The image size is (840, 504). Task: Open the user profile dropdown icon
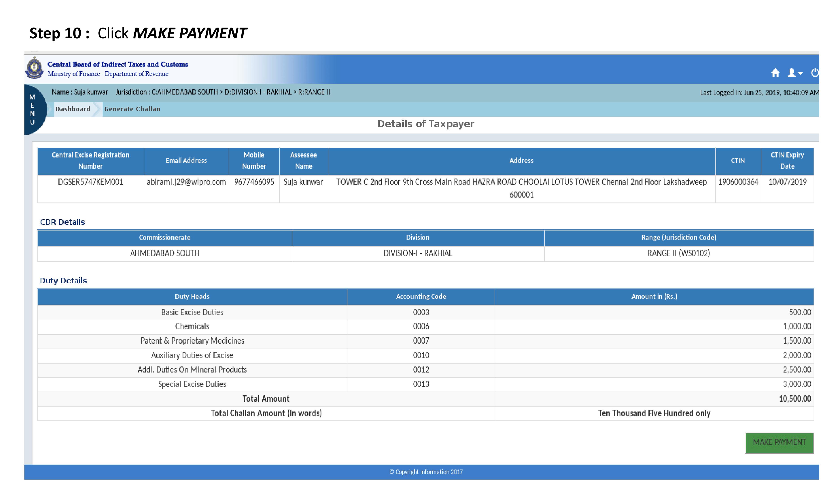pyautogui.click(x=795, y=73)
